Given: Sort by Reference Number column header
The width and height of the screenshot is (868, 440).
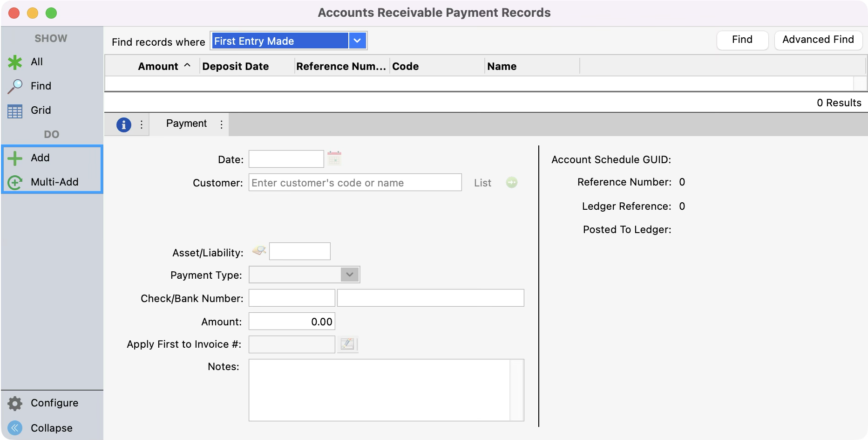Looking at the screenshot, I should (342, 66).
